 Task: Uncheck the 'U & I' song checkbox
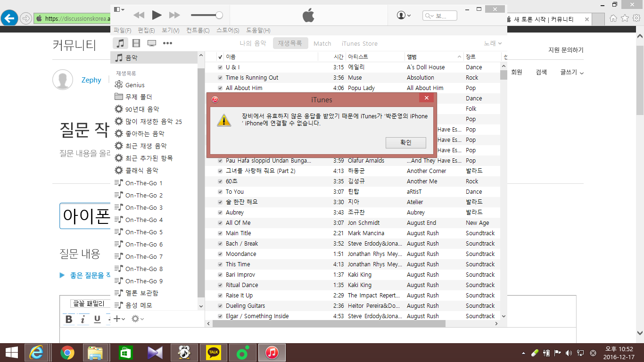point(220,67)
